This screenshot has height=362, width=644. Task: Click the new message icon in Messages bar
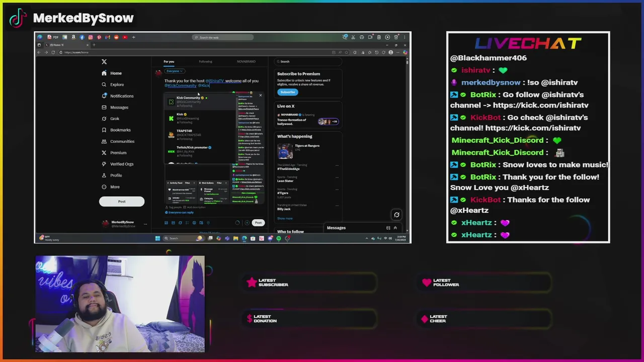tap(388, 228)
